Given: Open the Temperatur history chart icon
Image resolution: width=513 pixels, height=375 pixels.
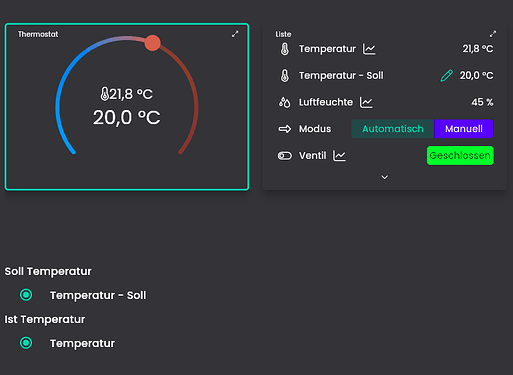Looking at the screenshot, I should [369, 49].
